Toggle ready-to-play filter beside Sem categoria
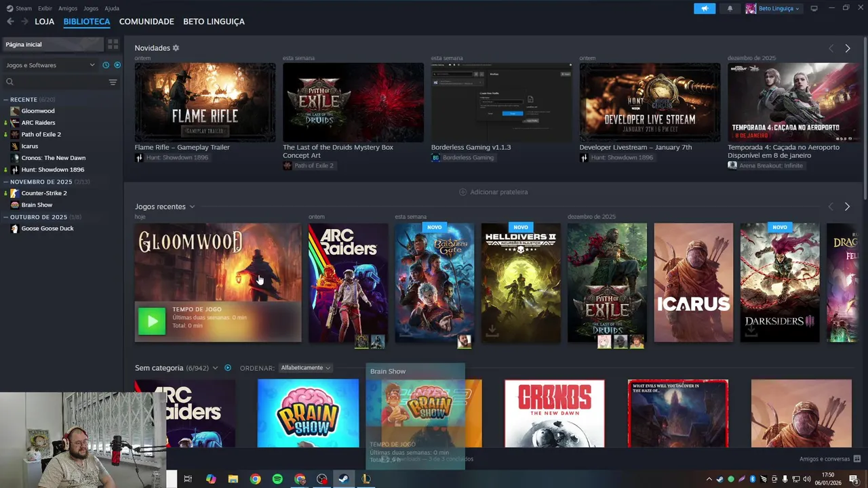This screenshot has height=488, width=868. pyautogui.click(x=228, y=368)
